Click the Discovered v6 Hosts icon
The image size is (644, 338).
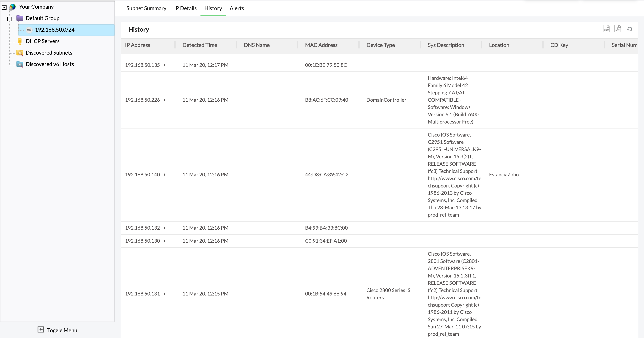click(x=20, y=64)
